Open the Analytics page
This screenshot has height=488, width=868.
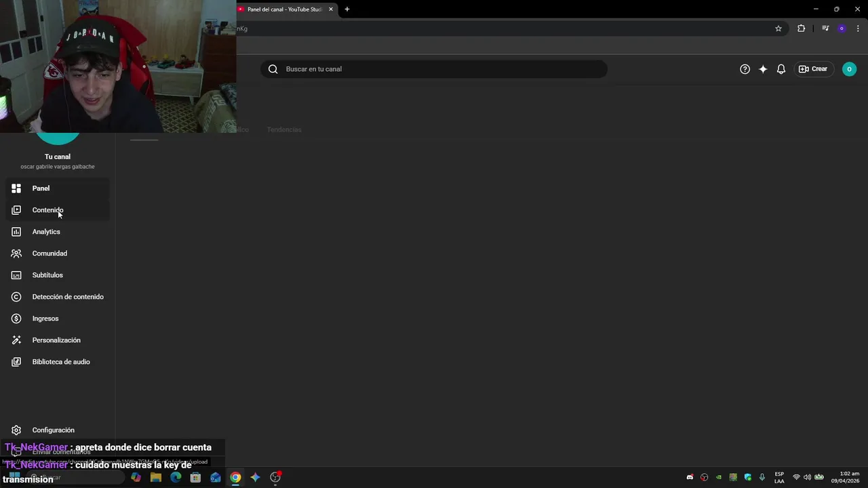[x=58, y=232]
